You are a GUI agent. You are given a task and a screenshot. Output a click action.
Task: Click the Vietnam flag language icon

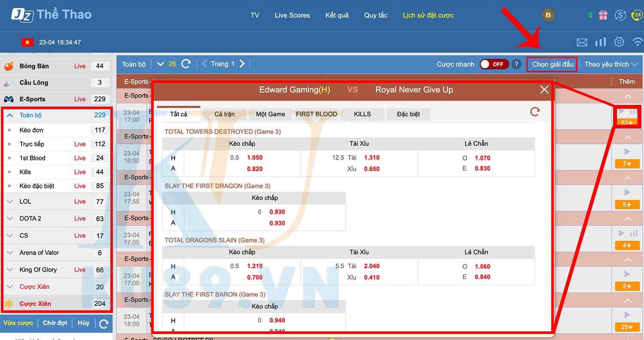pos(27,42)
